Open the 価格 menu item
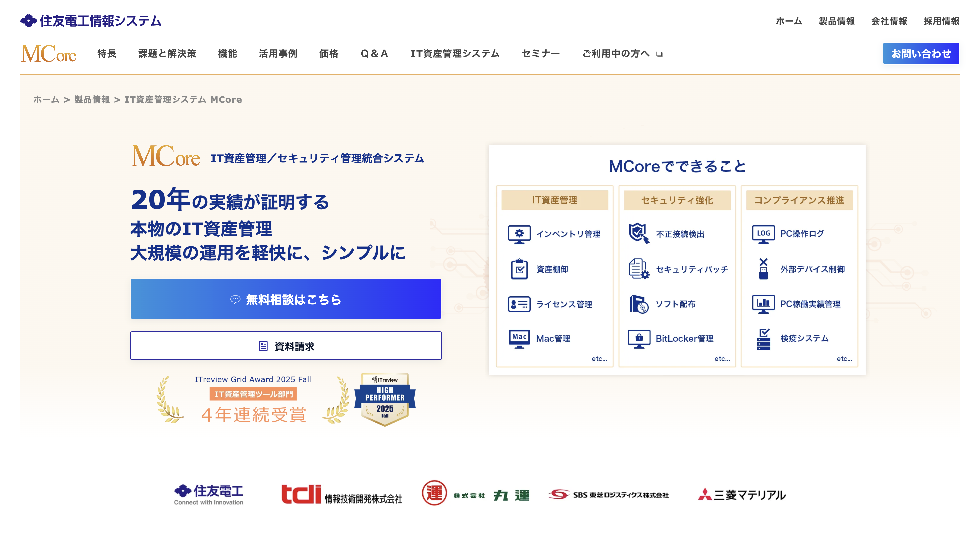The image size is (980, 547). [x=328, y=54]
